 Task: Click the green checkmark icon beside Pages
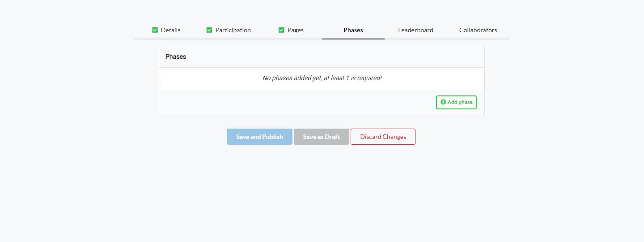pos(281,30)
